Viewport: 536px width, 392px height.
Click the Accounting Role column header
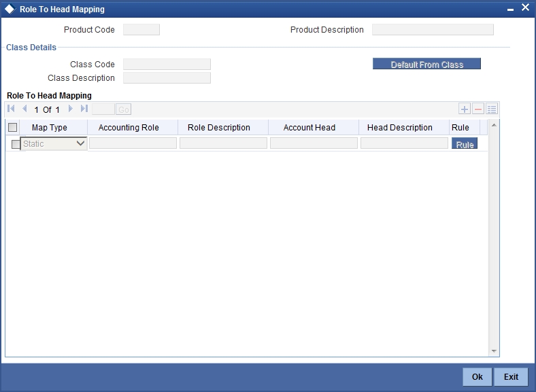coord(133,127)
